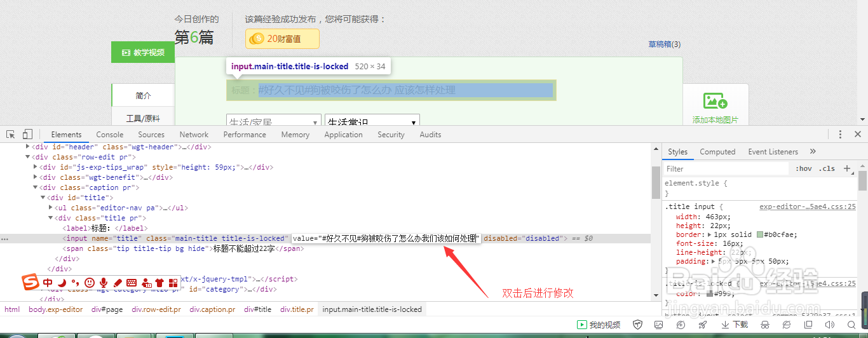Expand the ul.editor-nav node

[x=51, y=208]
